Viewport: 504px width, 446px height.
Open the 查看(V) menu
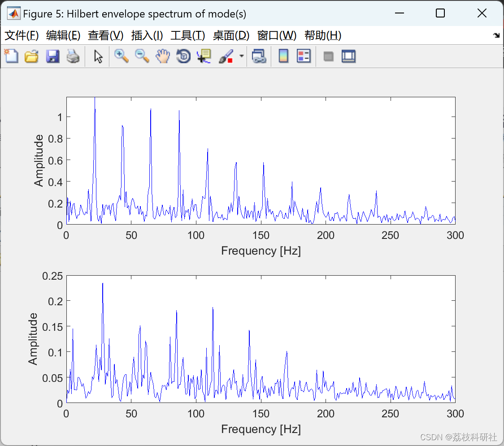point(105,35)
